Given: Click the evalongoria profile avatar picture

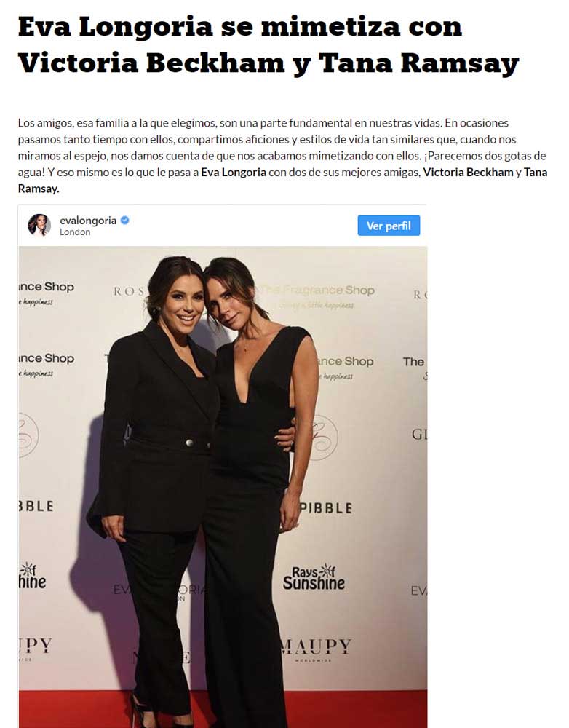Looking at the screenshot, I should pyautogui.click(x=39, y=225).
